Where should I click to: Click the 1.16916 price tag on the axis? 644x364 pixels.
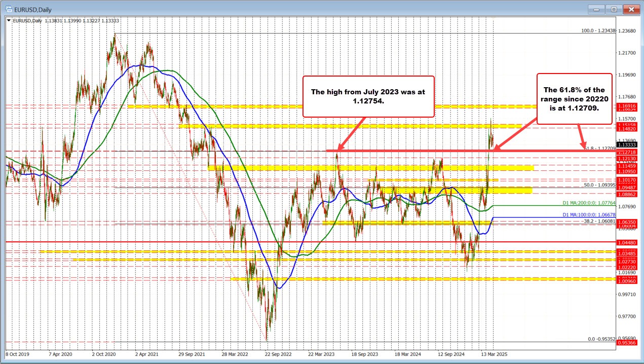point(627,104)
